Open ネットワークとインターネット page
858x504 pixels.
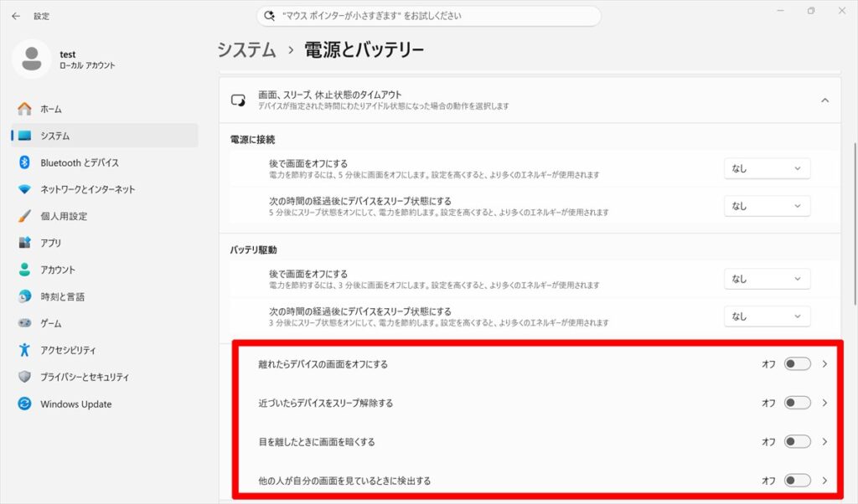105,189
